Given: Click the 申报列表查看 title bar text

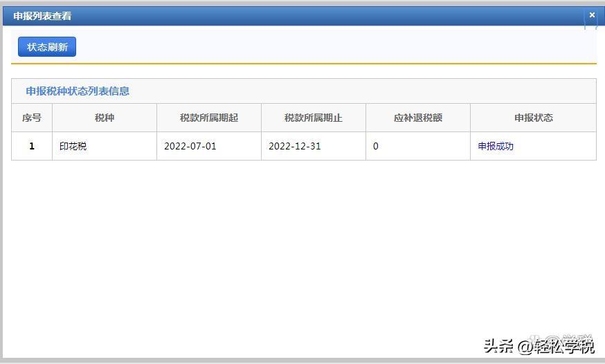Looking at the screenshot, I should 42,15.
